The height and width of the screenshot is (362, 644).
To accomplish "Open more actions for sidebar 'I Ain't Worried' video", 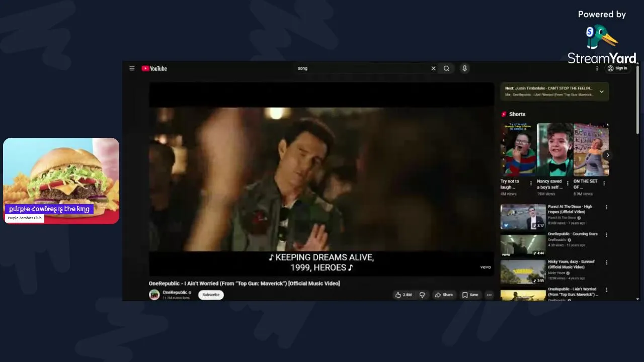I will (606, 290).
